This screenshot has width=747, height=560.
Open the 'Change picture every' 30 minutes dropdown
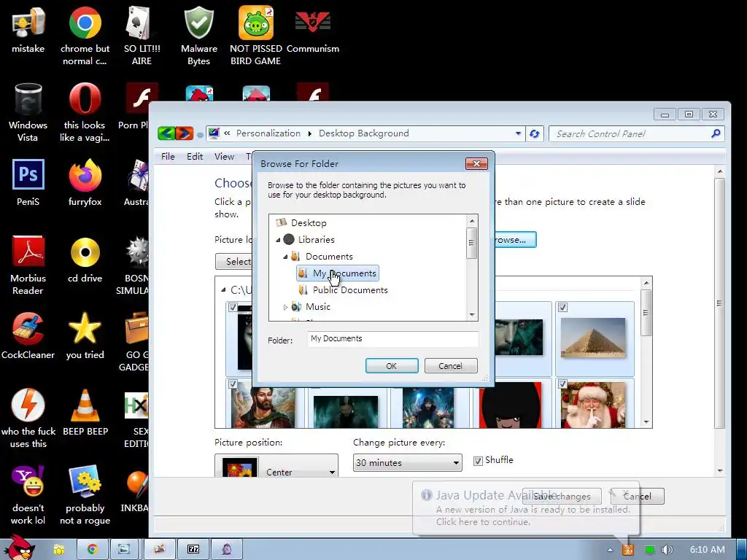[x=407, y=462]
